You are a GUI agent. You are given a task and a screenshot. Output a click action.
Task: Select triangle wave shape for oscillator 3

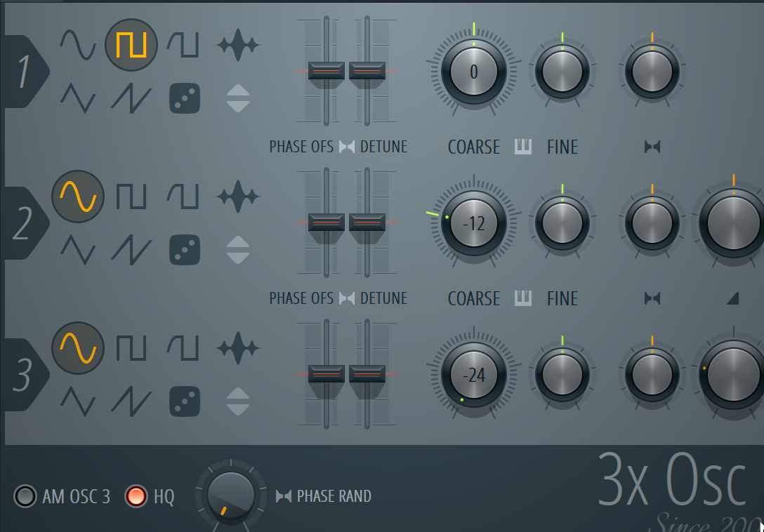(78, 401)
